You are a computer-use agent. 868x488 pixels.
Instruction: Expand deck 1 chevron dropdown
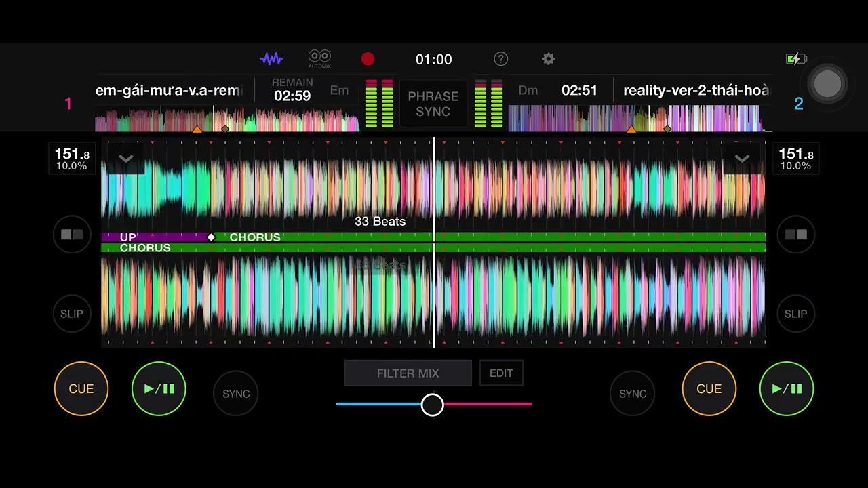point(126,159)
